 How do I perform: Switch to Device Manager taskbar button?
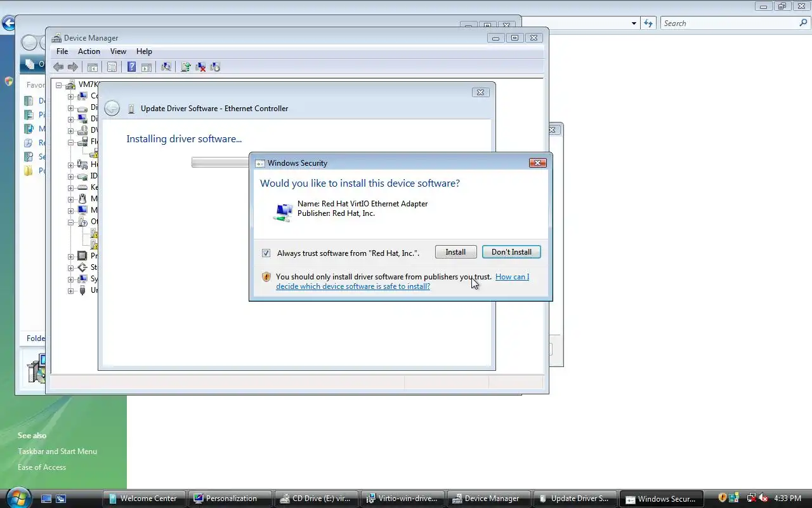click(x=489, y=498)
